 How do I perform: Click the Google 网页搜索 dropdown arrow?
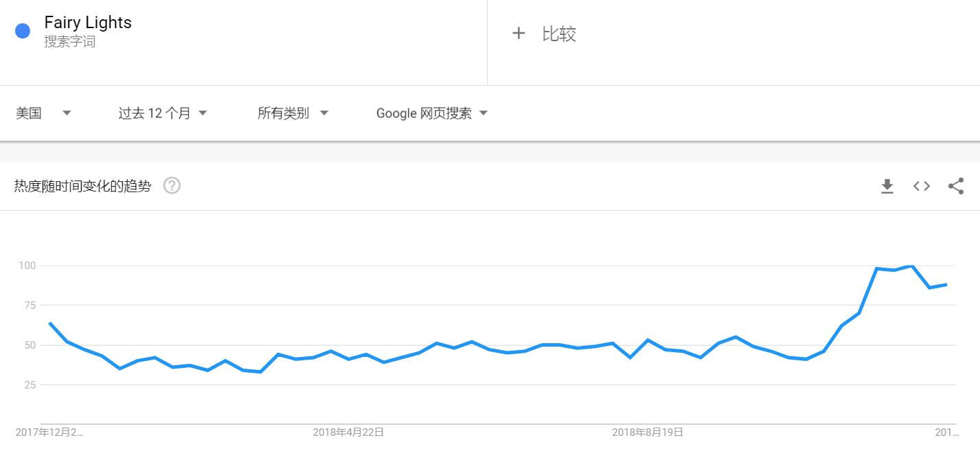click(x=484, y=113)
